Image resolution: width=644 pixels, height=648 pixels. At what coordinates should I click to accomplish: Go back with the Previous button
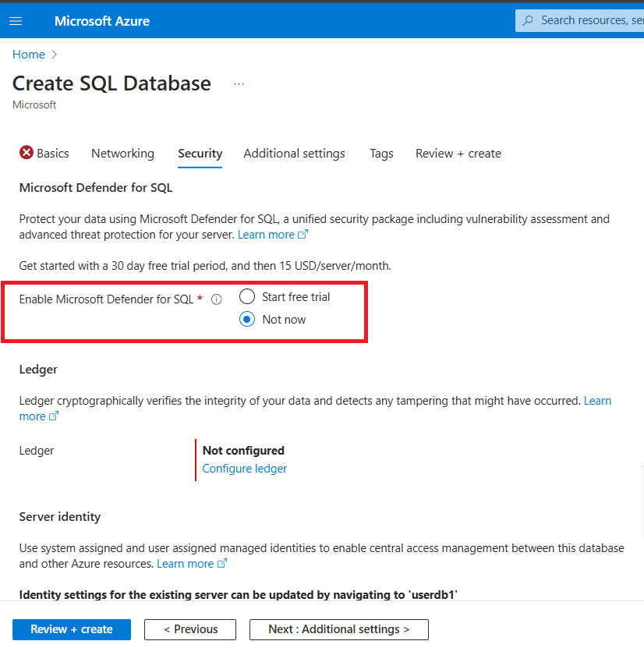[190, 629]
